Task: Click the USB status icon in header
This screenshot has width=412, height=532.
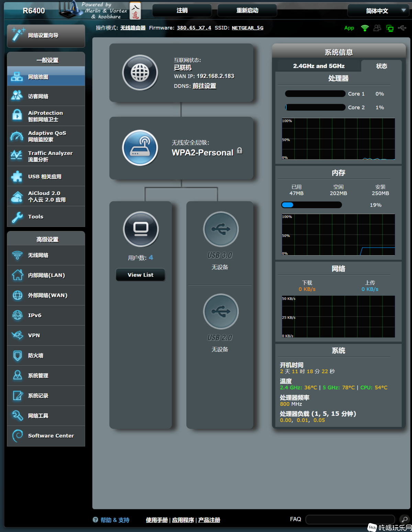Action: pyautogui.click(x=402, y=28)
